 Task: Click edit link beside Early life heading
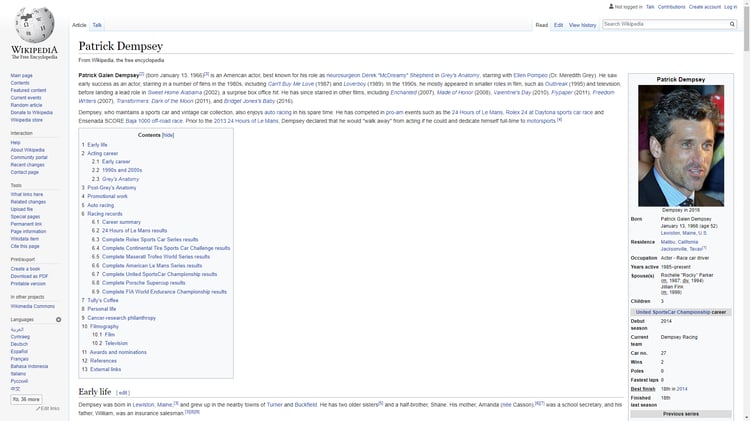tap(123, 393)
